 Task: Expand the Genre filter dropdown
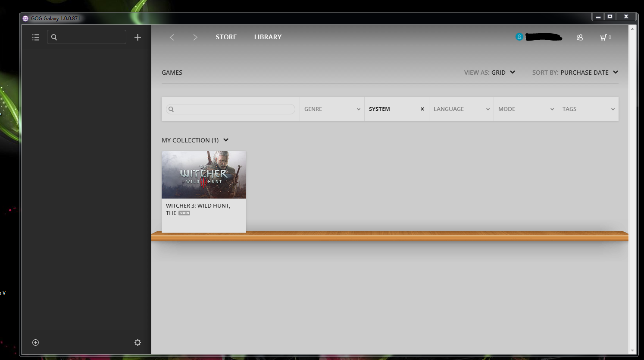tap(332, 109)
